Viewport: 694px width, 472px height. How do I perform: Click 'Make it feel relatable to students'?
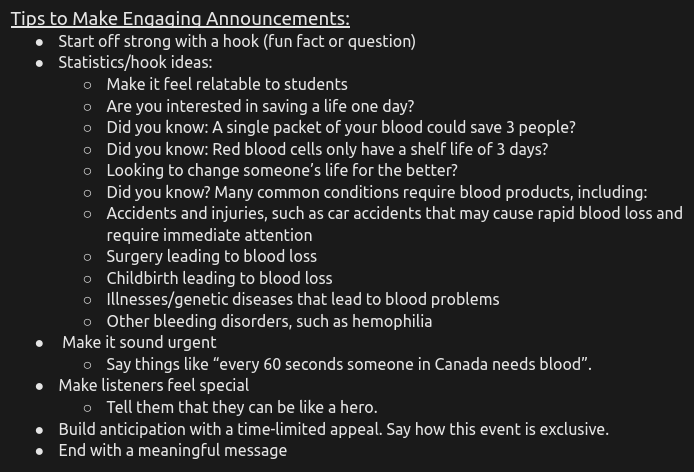(x=227, y=84)
